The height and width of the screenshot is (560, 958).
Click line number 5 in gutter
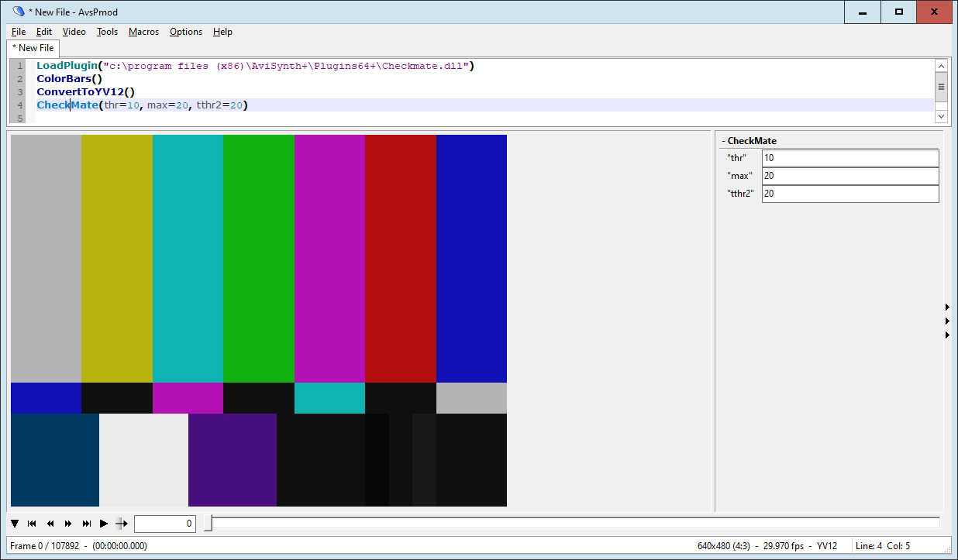20,119
